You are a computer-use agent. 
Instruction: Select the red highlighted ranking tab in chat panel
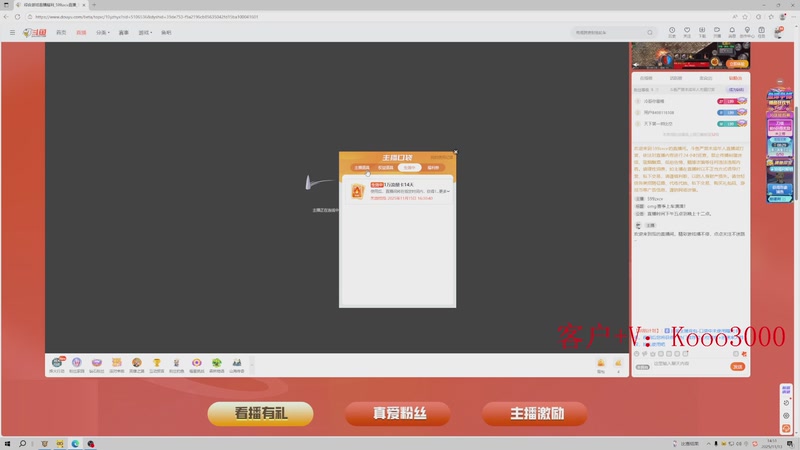(x=735, y=78)
